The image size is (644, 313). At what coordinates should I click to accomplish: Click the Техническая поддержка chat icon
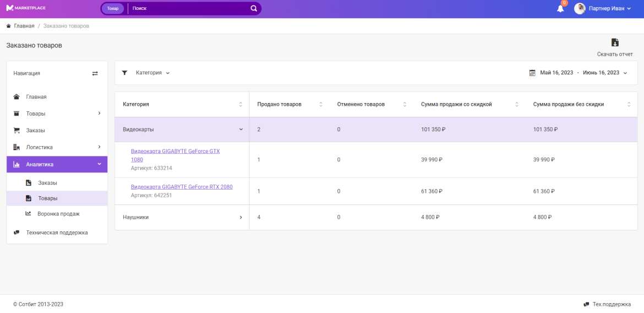click(17, 233)
